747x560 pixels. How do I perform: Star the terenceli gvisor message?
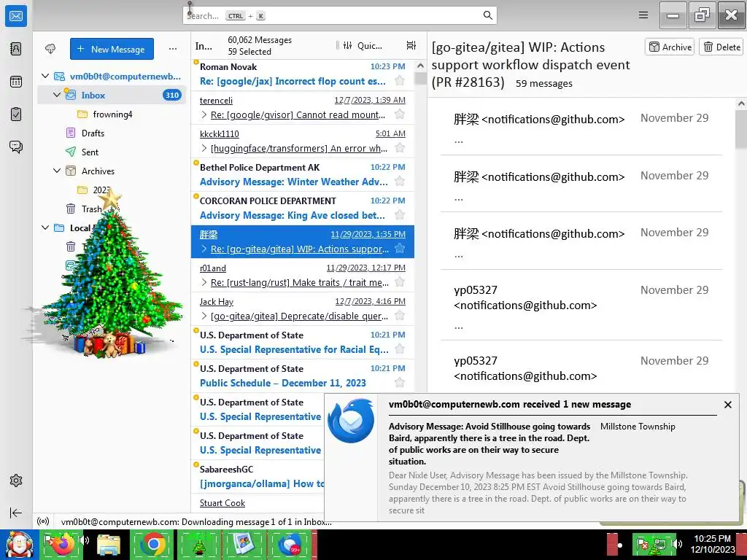(x=400, y=114)
